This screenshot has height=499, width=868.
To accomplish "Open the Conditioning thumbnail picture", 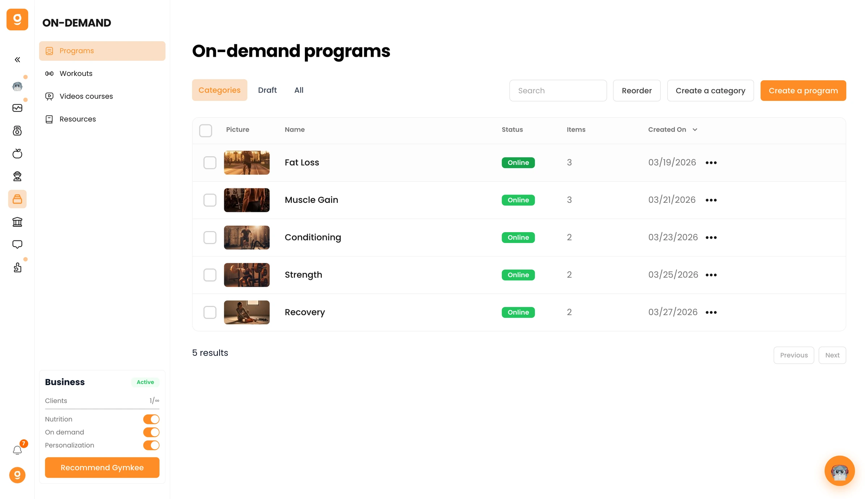I will click(x=247, y=238).
